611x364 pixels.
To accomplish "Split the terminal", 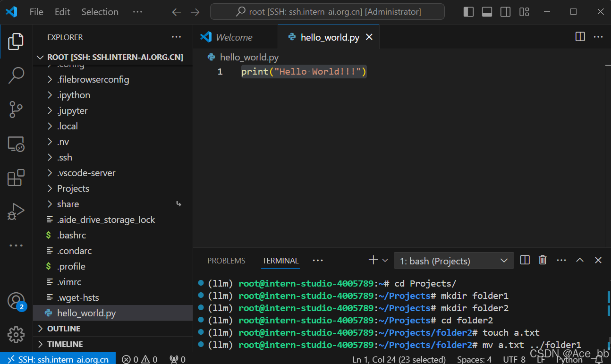I will [x=525, y=260].
